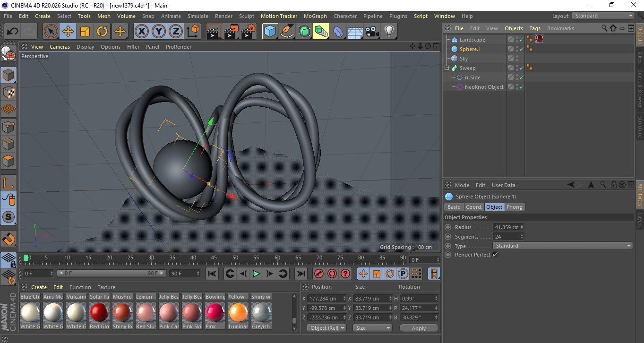Go to start of timeline
644x343 pixels.
212,274
